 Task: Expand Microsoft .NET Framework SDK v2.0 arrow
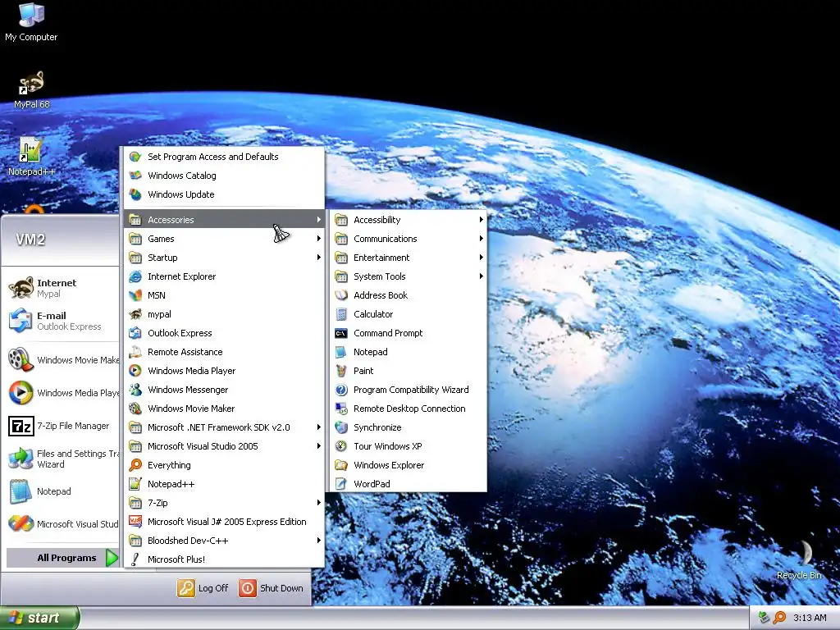click(319, 427)
